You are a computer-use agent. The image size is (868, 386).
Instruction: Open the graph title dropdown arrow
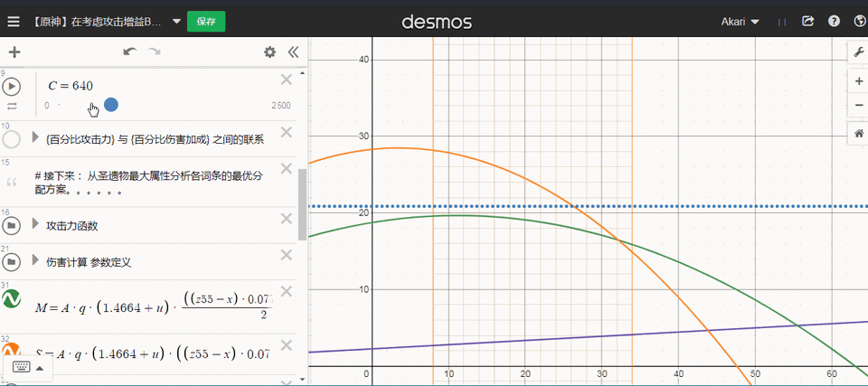click(176, 22)
